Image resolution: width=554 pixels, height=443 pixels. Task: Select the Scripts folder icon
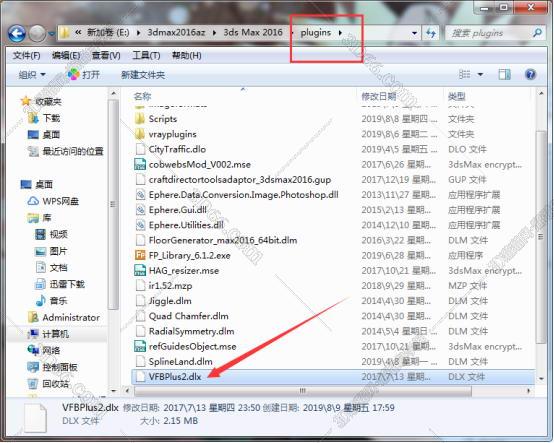pos(140,119)
